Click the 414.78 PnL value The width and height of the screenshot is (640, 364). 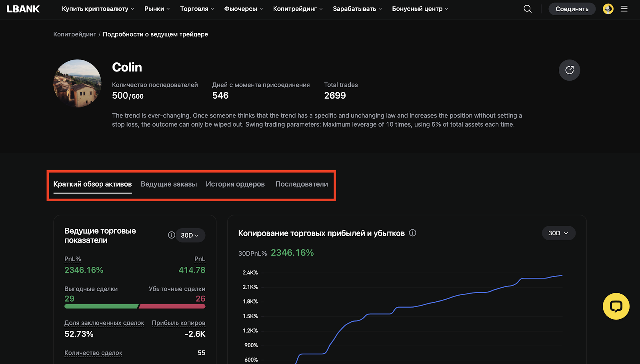click(192, 270)
